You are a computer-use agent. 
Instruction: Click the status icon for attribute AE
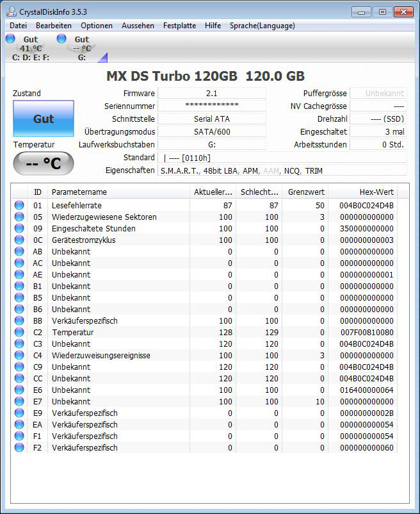tap(19, 274)
